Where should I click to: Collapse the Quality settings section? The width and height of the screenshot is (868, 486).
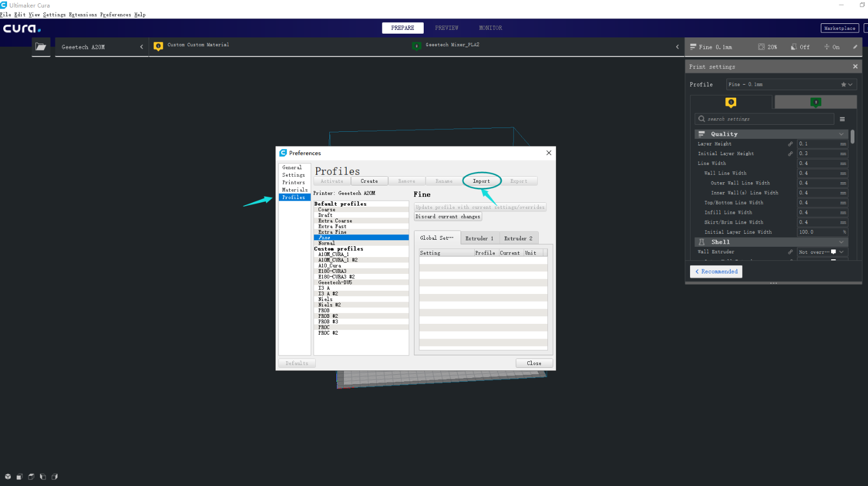(x=841, y=134)
